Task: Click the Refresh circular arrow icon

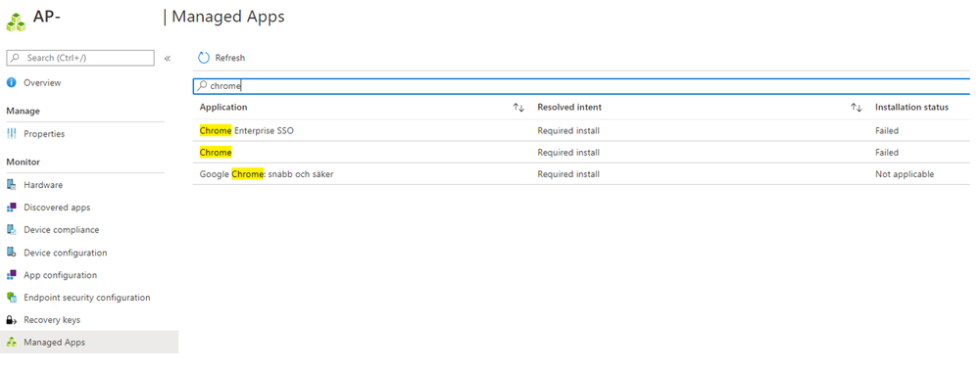Action: click(203, 58)
